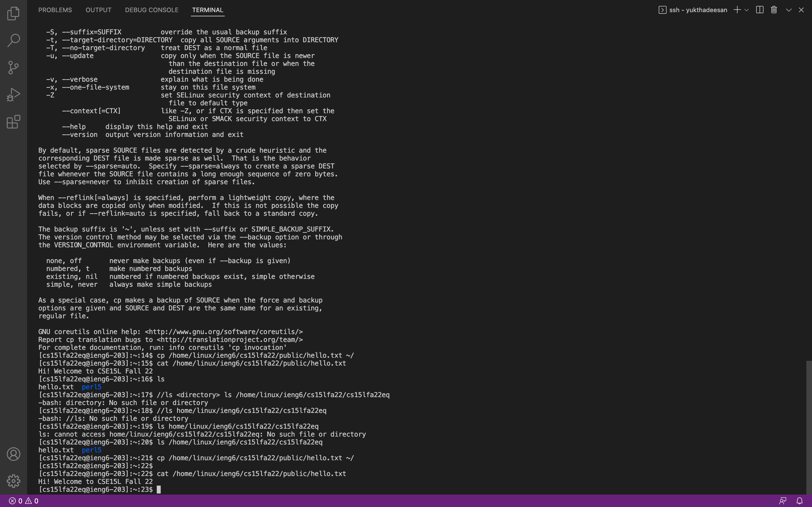
Task: Open Run and Debug view
Action: click(x=14, y=95)
